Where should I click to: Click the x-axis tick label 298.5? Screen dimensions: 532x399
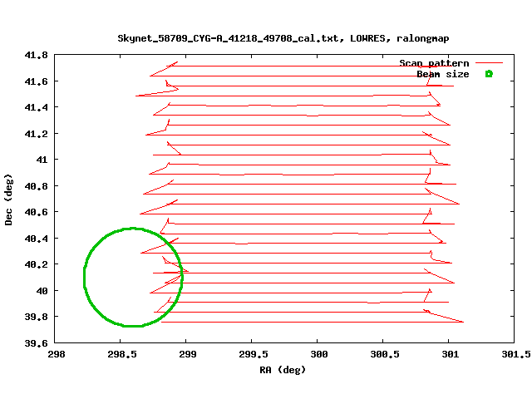122,354
